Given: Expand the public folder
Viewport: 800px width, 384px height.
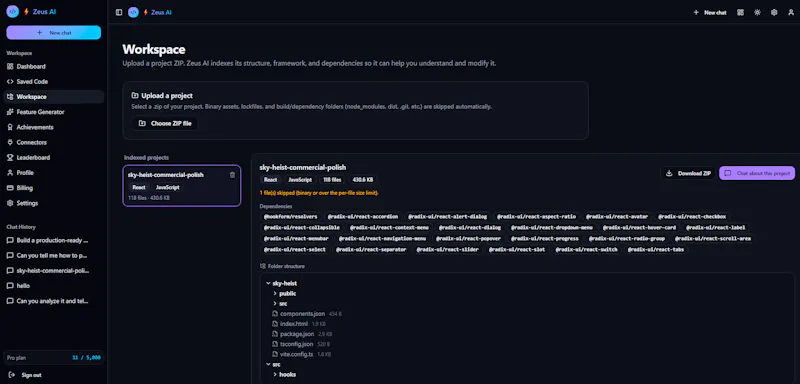Looking at the screenshot, I should click(275, 293).
